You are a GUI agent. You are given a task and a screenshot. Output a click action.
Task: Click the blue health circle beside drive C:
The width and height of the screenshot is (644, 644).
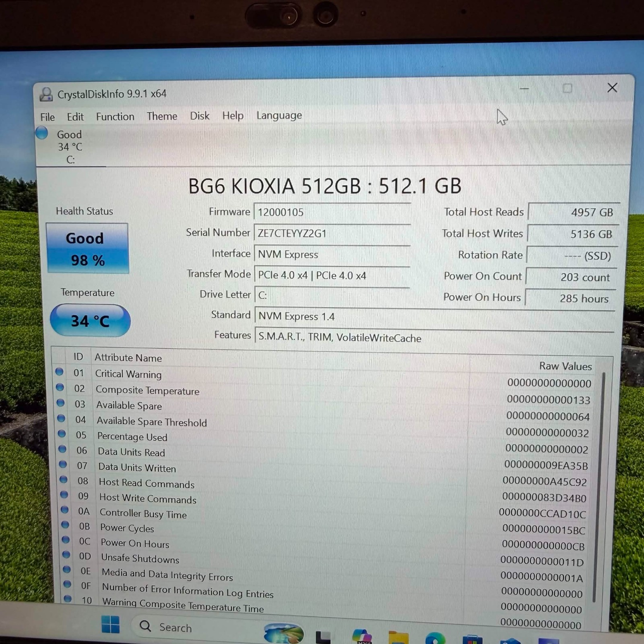41,133
